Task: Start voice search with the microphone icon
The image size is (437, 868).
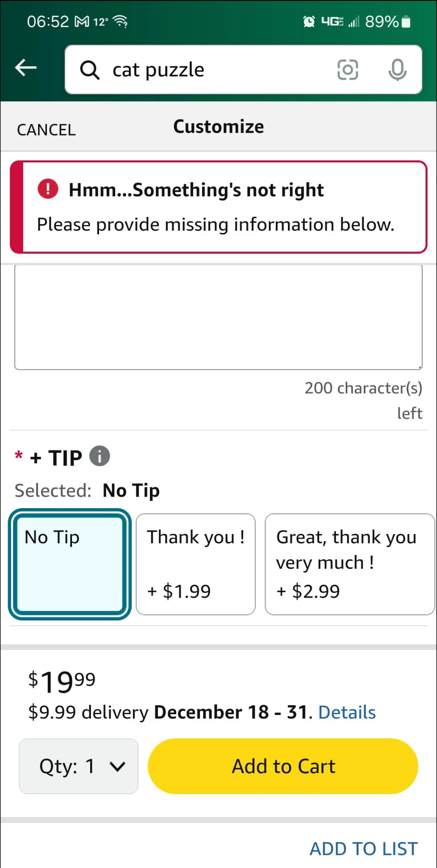Action: (397, 69)
